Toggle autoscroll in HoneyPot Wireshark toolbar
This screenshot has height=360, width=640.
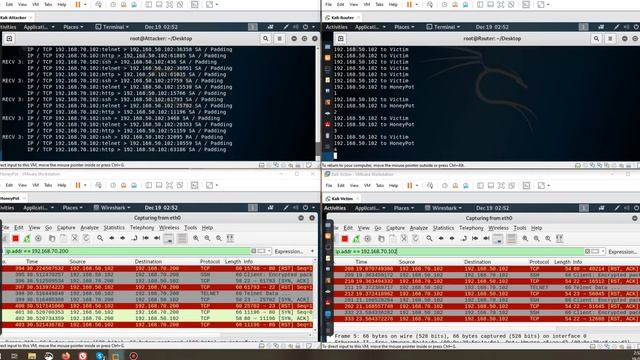(168, 238)
